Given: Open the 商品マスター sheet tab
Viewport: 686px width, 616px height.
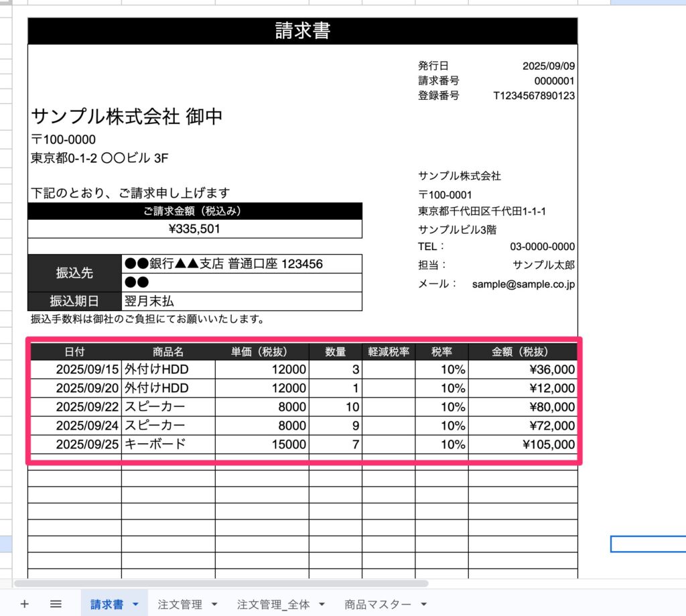Looking at the screenshot, I should click(x=378, y=604).
